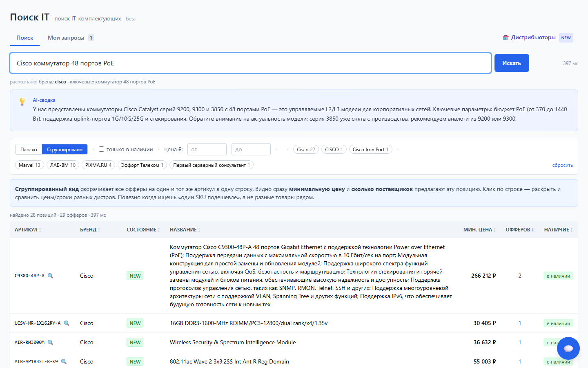Screen dimensions: 588x368
Task: Click the Искать search button
Action: (512, 63)
